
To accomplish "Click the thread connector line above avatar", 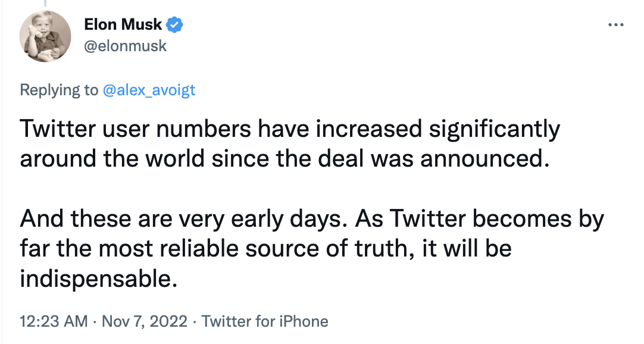I will [x=45, y=4].
